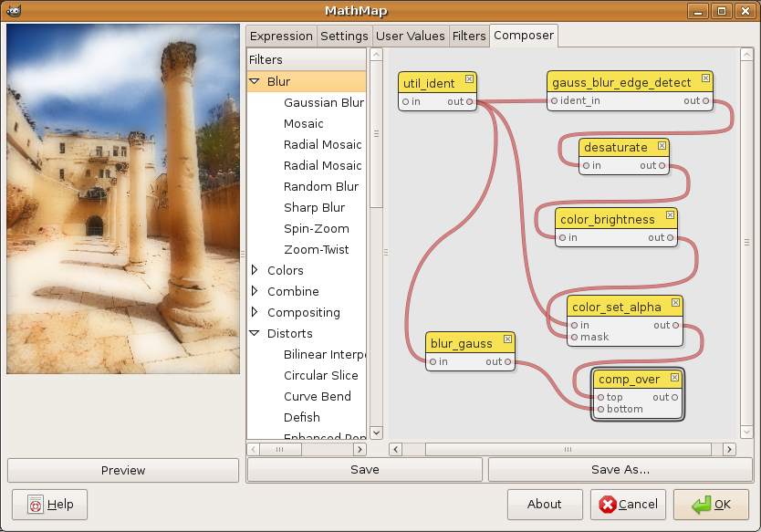Switch to the Expression tab
The height and width of the screenshot is (532, 761).
click(x=281, y=37)
